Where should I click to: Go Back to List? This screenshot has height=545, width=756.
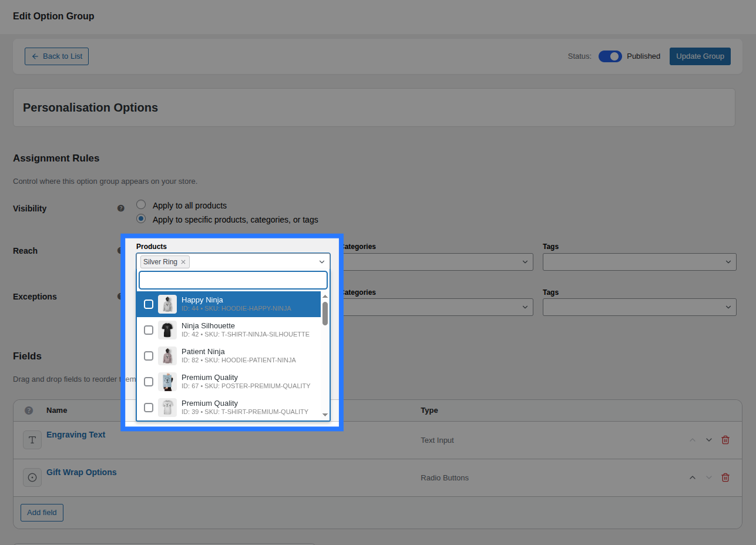pos(56,56)
